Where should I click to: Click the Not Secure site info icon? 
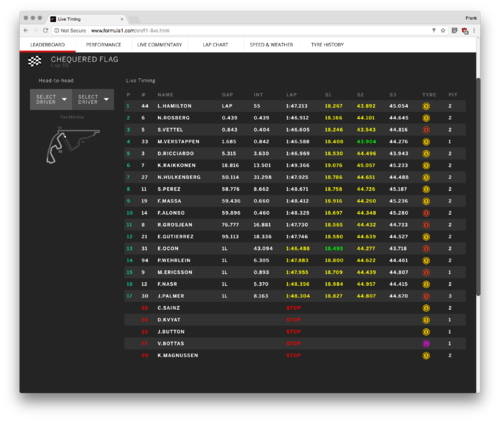point(57,30)
